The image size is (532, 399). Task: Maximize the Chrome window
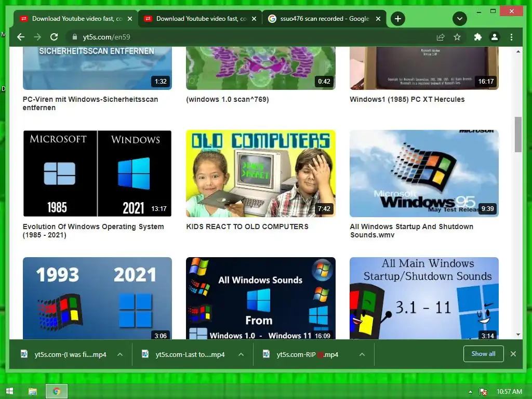coord(493,11)
